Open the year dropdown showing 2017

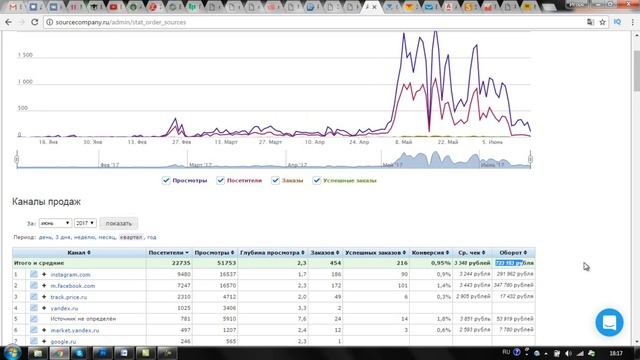click(85, 223)
